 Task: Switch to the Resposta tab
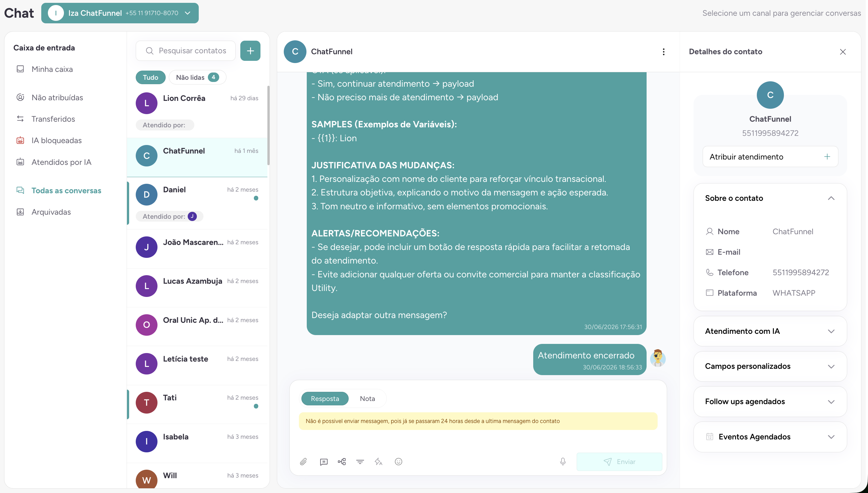coord(325,398)
